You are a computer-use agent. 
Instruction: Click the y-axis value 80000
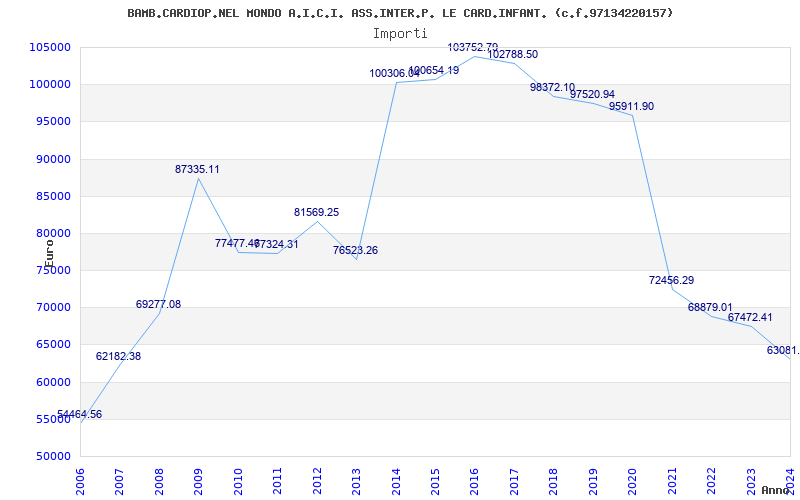click(x=53, y=234)
